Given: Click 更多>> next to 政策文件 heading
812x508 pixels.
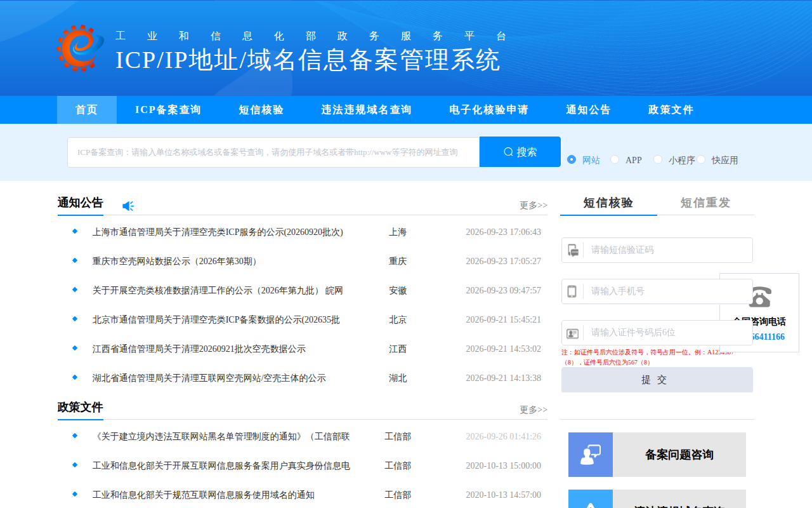Looking at the screenshot, I should pyautogui.click(x=534, y=410).
